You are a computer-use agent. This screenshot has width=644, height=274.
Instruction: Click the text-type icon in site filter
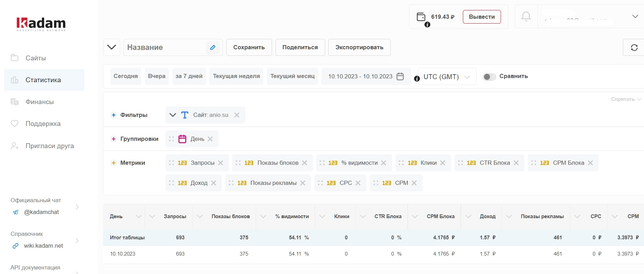[185, 115]
